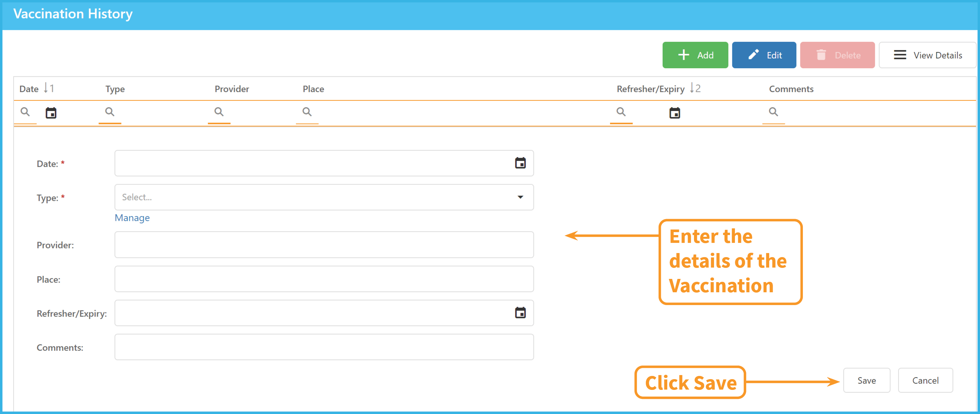980x414 pixels.
Task: Click the Save button
Action: coord(866,380)
